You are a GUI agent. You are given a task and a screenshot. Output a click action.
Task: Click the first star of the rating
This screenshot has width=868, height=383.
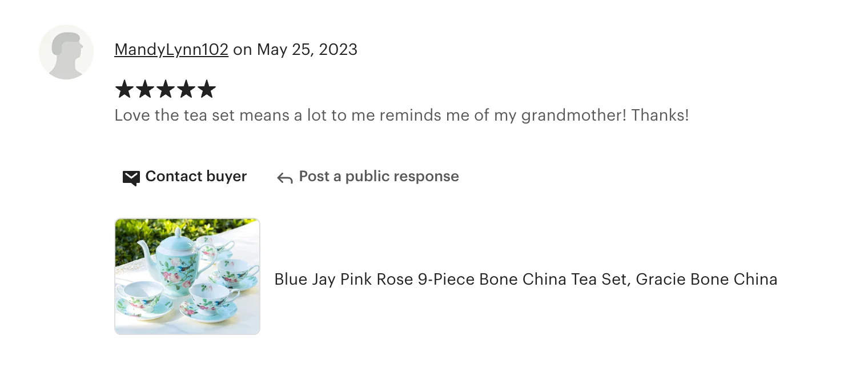pos(124,89)
